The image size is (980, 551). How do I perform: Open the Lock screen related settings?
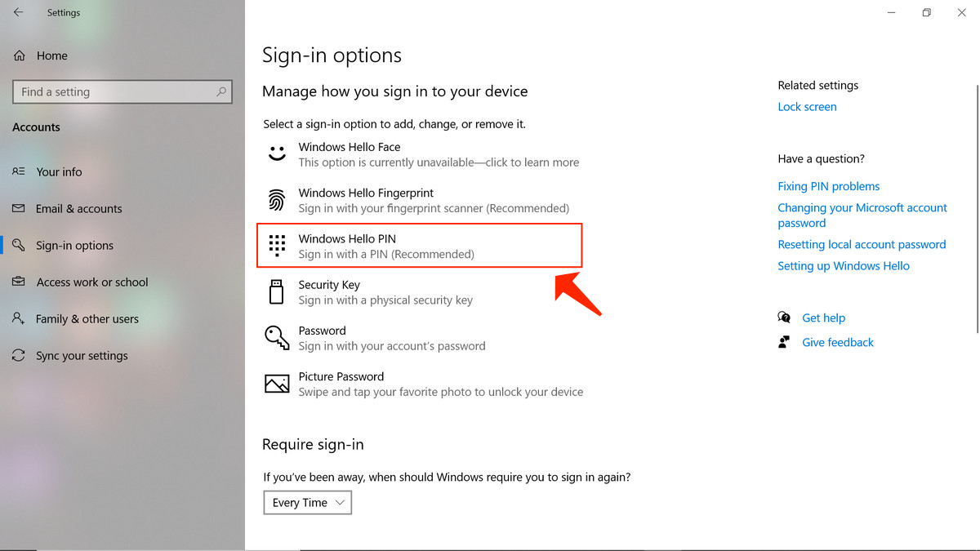coord(807,106)
